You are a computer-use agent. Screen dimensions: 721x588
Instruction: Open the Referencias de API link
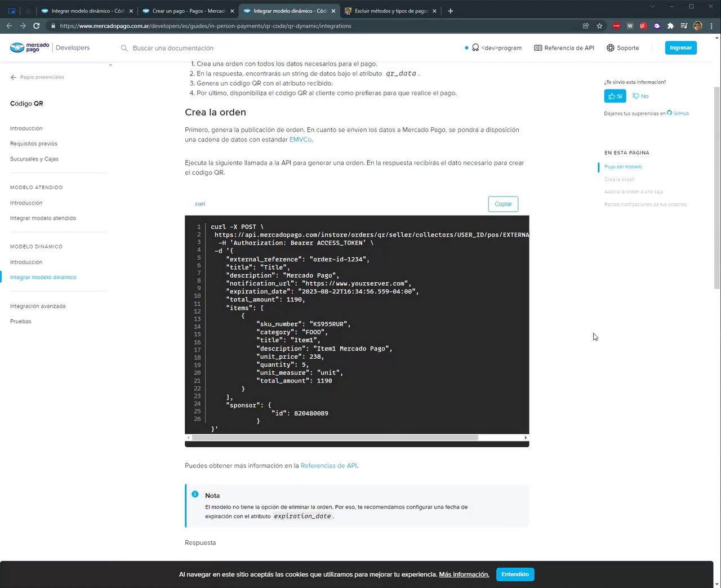(328, 466)
